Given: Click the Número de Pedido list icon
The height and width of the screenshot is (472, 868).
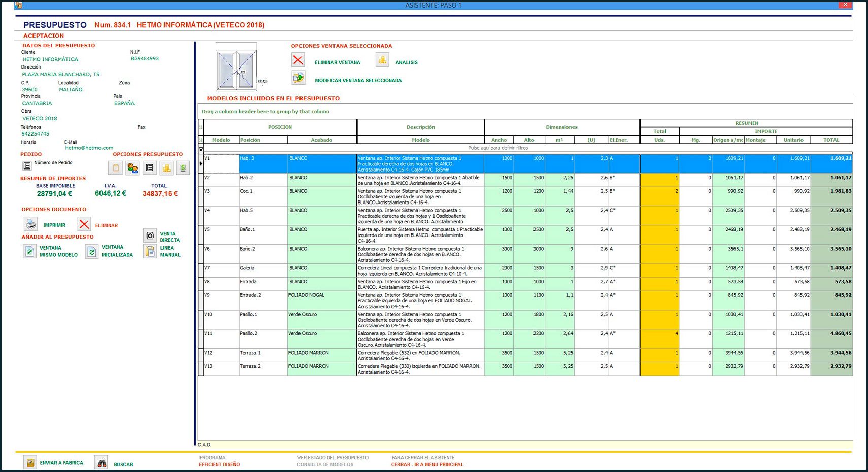Looking at the screenshot, I should pos(27,165).
